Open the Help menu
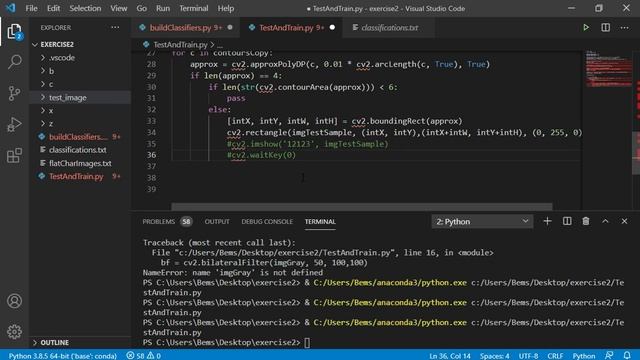The height and width of the screenshot is (360, 640). click(x=226, y=8)
